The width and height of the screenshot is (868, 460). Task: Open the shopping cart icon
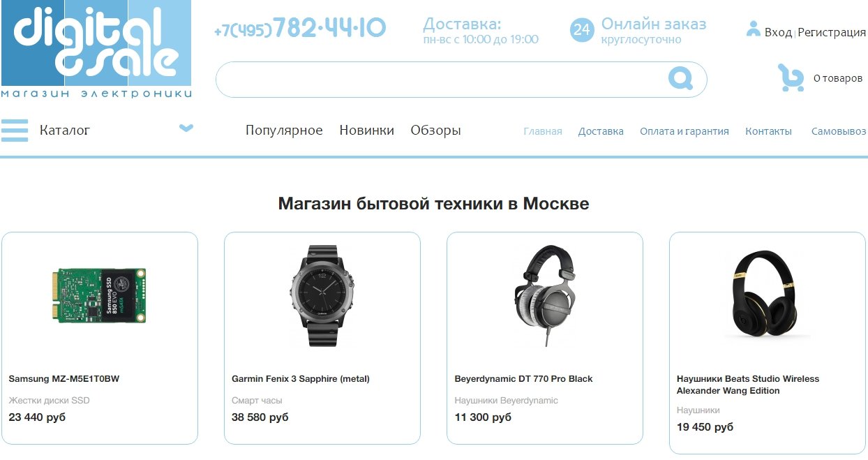coord(791,78)
